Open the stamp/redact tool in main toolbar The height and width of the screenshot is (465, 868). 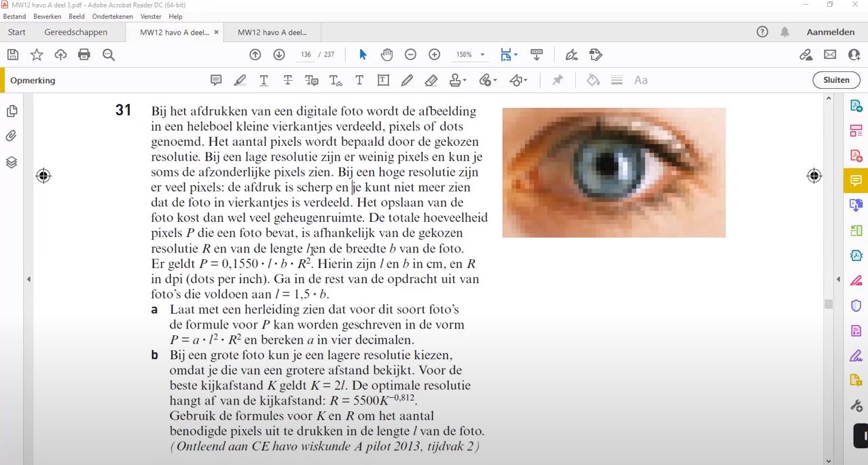(x=596, y=55)
